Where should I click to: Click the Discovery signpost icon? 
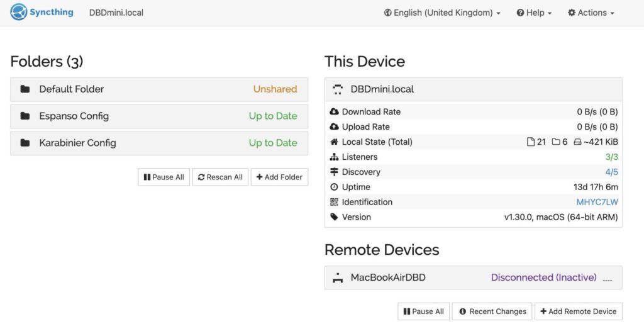[334, 172]
